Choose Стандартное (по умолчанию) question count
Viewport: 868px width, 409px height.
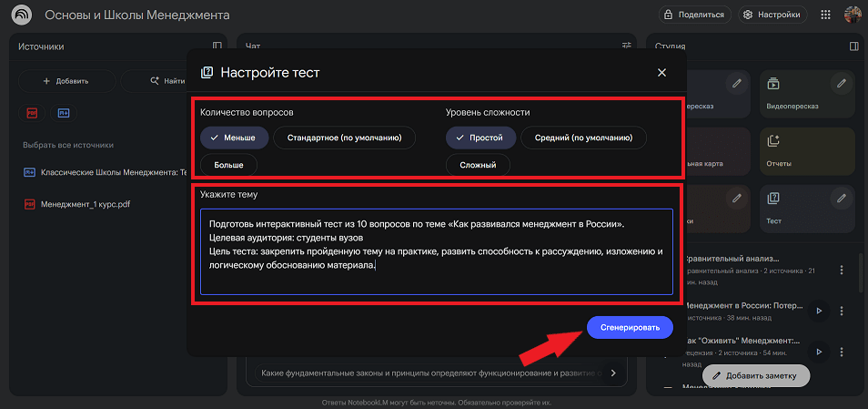(344, 138)
